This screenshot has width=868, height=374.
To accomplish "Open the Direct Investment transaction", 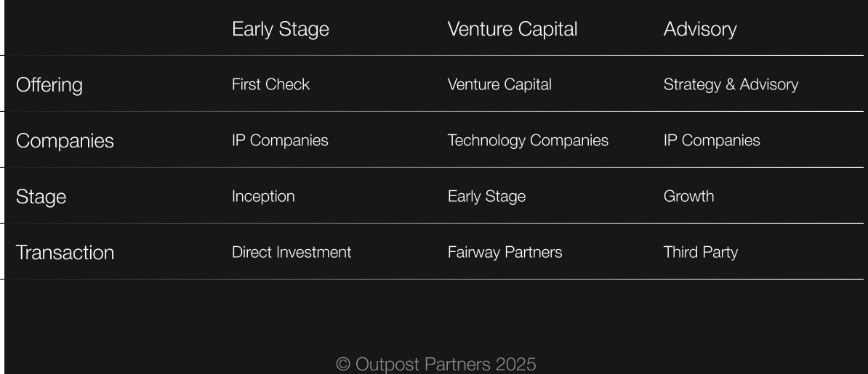I will [291, 253].
